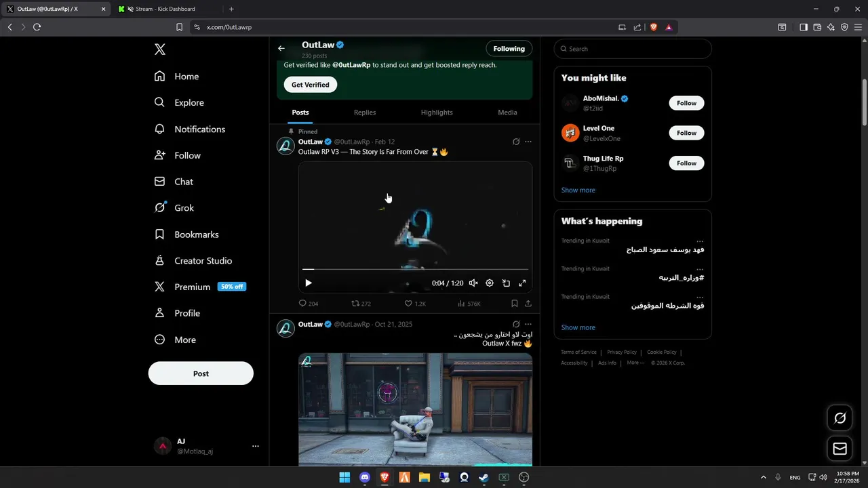
Task: View analytics showing 576K views
Action: pos(469,304)
